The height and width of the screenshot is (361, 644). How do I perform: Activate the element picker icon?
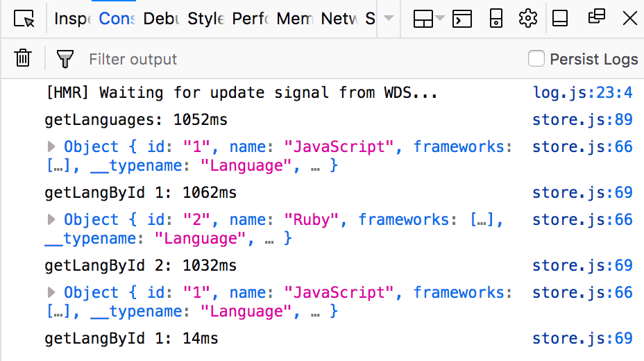click(24, 19)
